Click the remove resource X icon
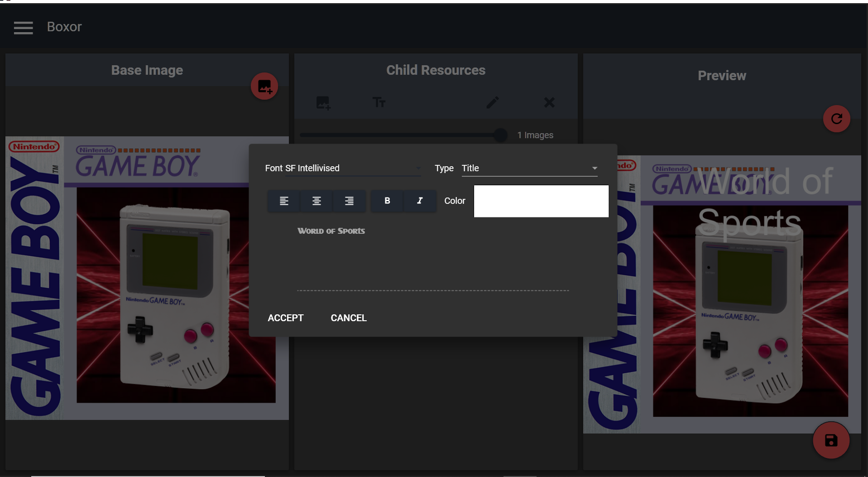This screenshot has height=477, width=868. coord(549,102)
